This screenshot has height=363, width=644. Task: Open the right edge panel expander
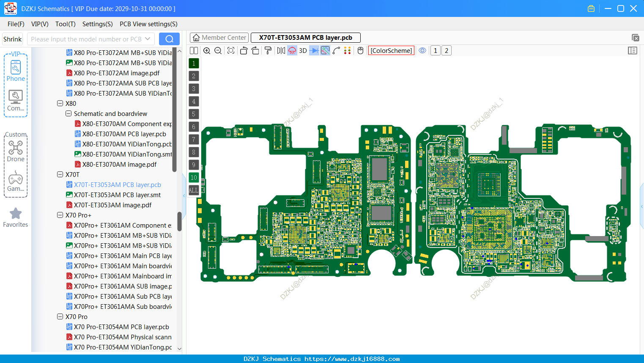[642, 206]
